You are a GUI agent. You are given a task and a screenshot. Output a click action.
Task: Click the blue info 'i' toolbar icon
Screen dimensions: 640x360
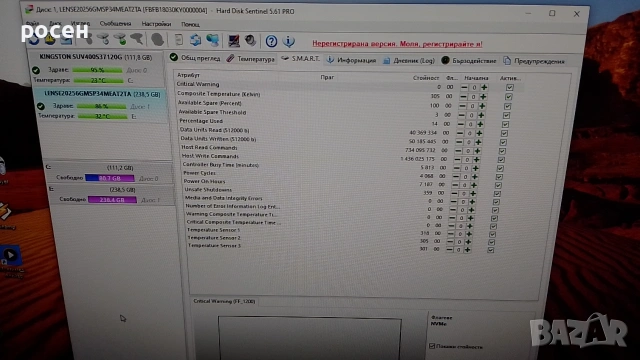(x=289, y=41)
